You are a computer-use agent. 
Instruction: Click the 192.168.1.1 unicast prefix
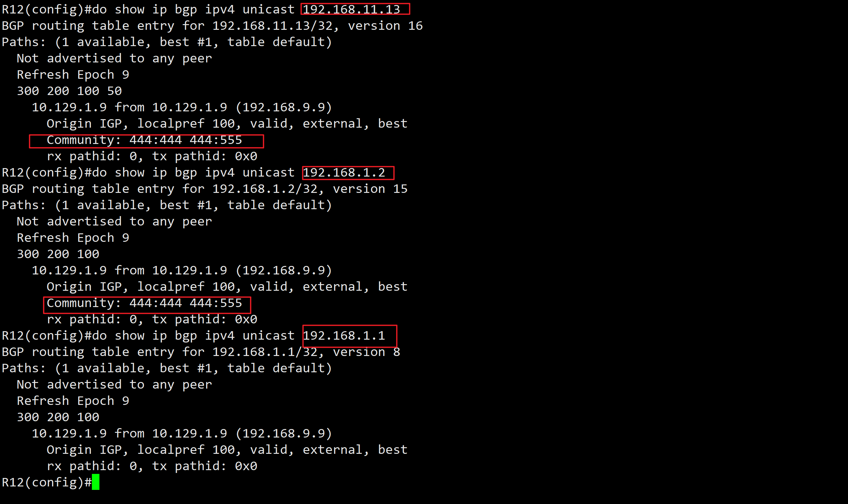pyautogui.click(x=345, y=335)
